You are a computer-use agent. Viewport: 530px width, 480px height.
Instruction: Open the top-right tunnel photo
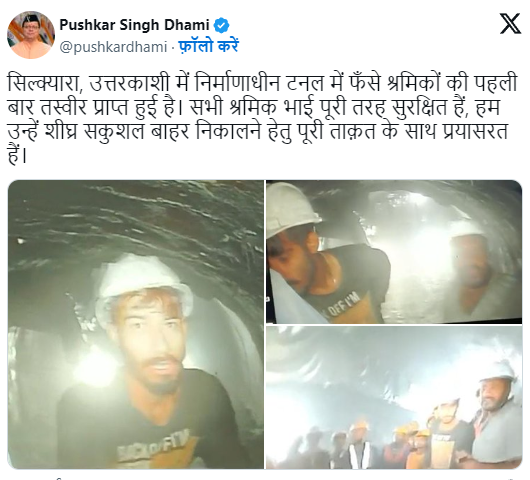click(394, 251)
